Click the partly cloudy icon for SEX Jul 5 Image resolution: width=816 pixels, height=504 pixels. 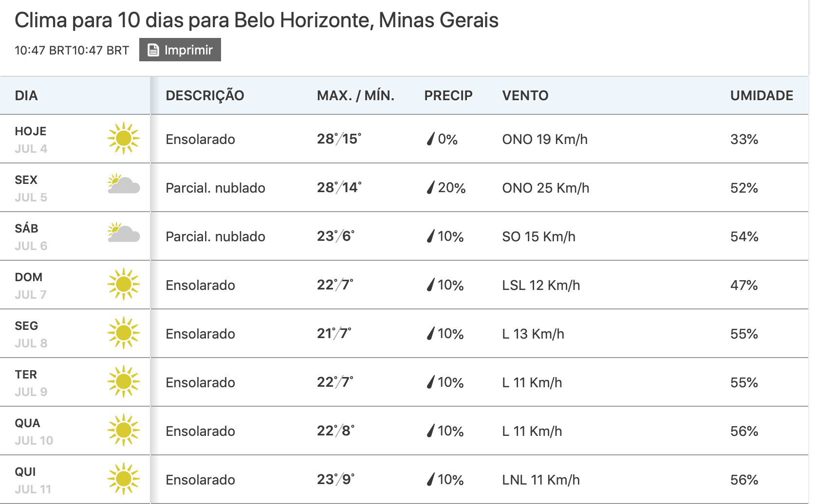[x=124, y=184]
